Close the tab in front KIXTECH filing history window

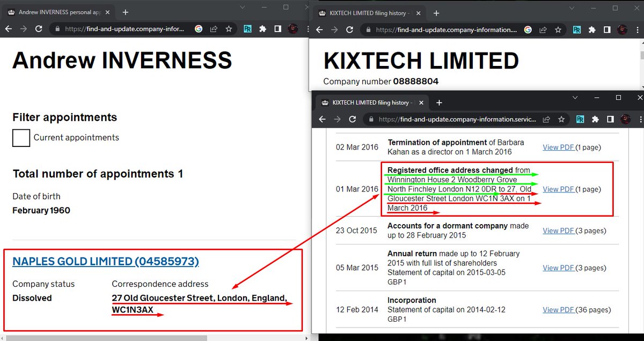coord(421,102)
